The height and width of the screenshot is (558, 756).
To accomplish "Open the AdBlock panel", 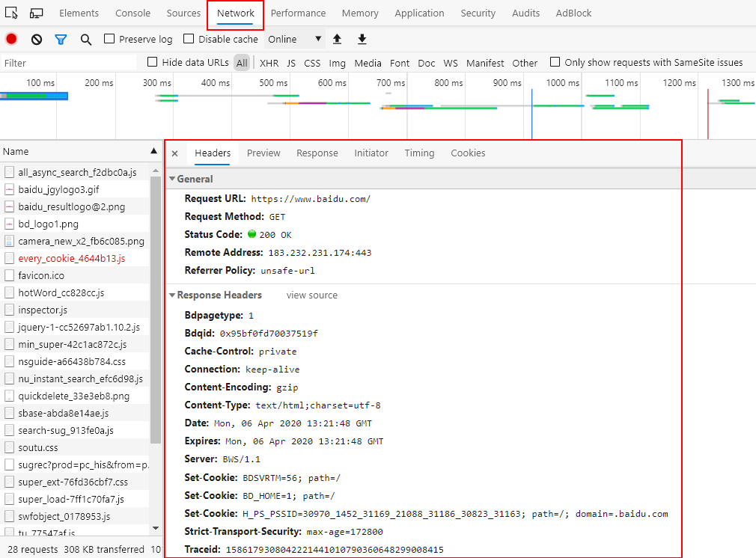I will (x=573, y=13).
